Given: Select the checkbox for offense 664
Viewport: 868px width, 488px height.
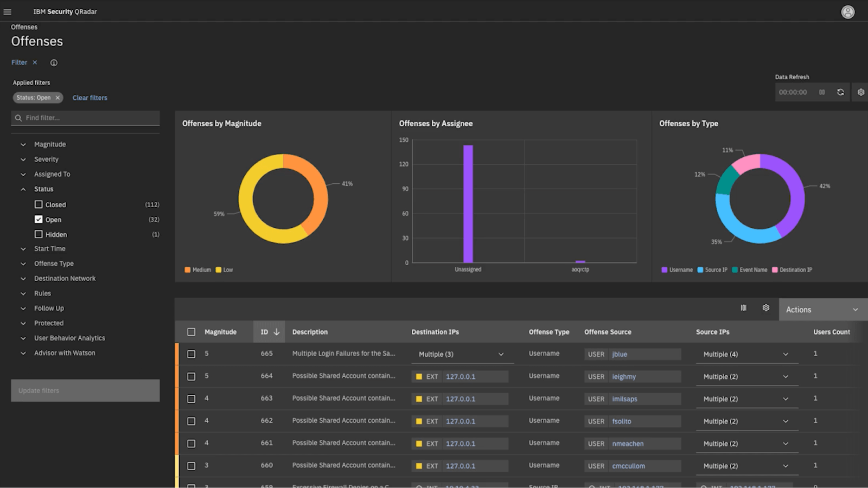Looking at the screenshot, I should pos(191,376).
